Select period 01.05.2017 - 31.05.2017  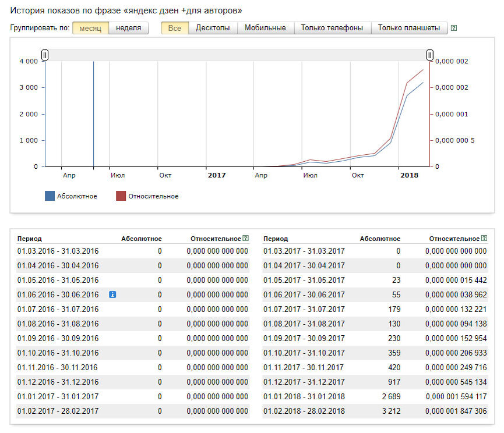point(304,280)
